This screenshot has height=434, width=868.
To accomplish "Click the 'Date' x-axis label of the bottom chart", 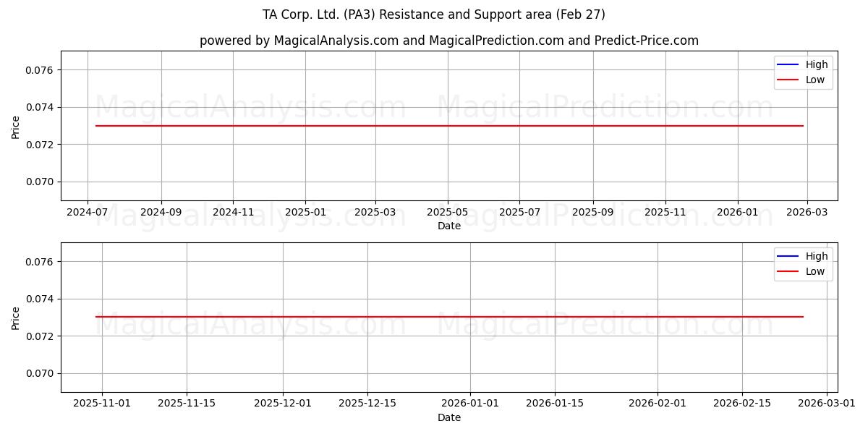I will click(449, 417).
